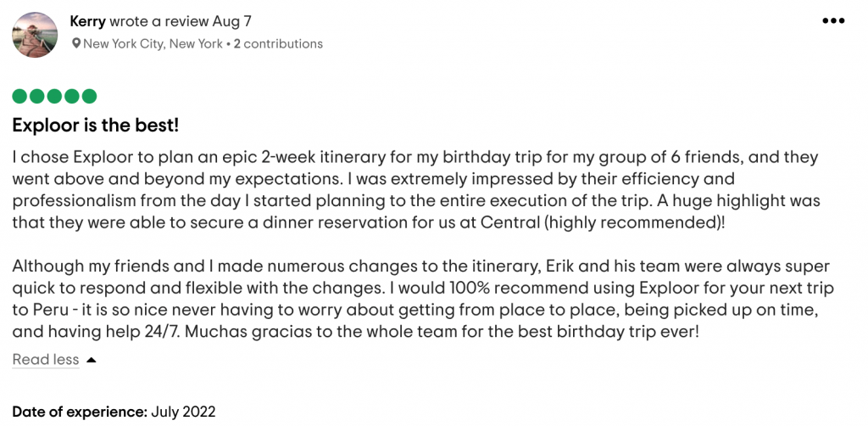868x426 pixels.
Task: Click the wrote a review Aug 7 text
Action: point(181,21)
